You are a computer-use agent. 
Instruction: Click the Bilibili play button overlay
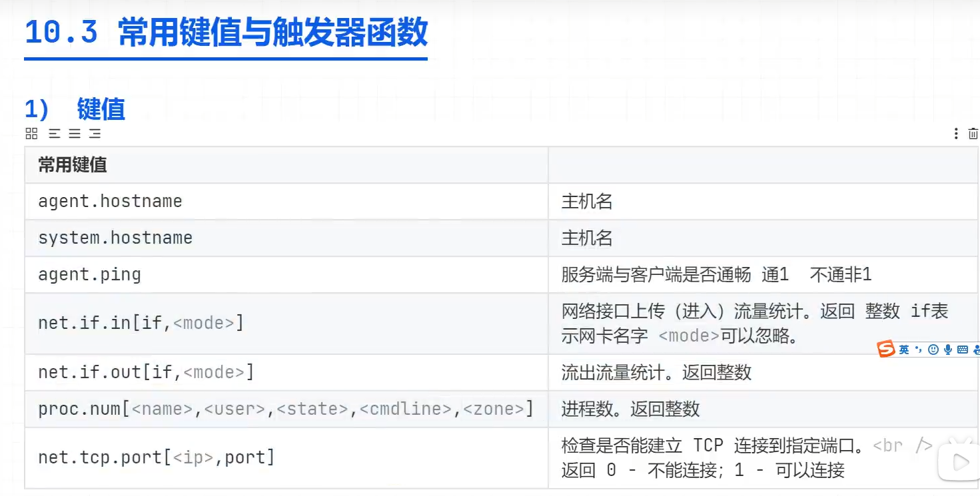(x=959, y=461)
